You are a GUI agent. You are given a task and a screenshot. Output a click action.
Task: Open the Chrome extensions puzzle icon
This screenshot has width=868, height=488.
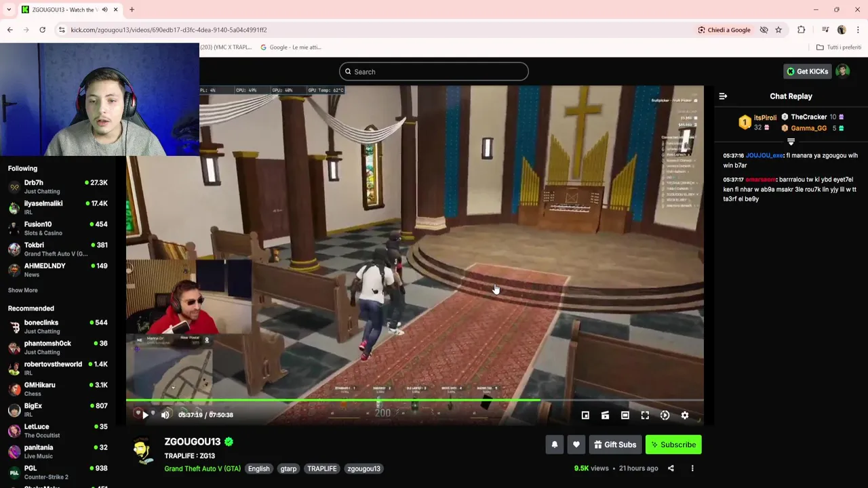click(802, 30)
